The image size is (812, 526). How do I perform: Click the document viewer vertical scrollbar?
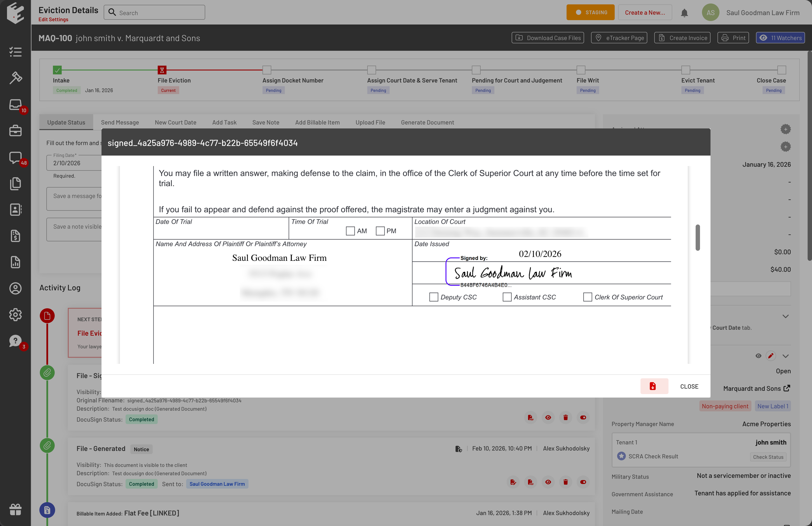tap(697, 238)
